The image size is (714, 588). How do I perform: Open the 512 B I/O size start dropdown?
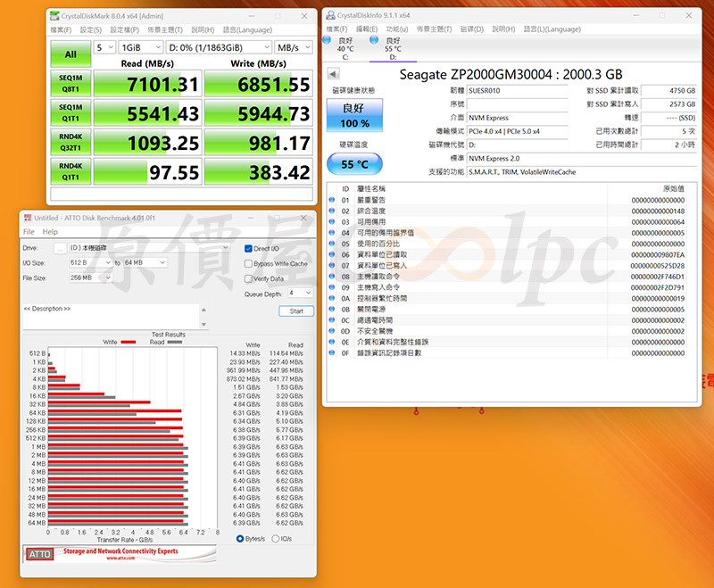pyautogui.click(x=90, y=262)
